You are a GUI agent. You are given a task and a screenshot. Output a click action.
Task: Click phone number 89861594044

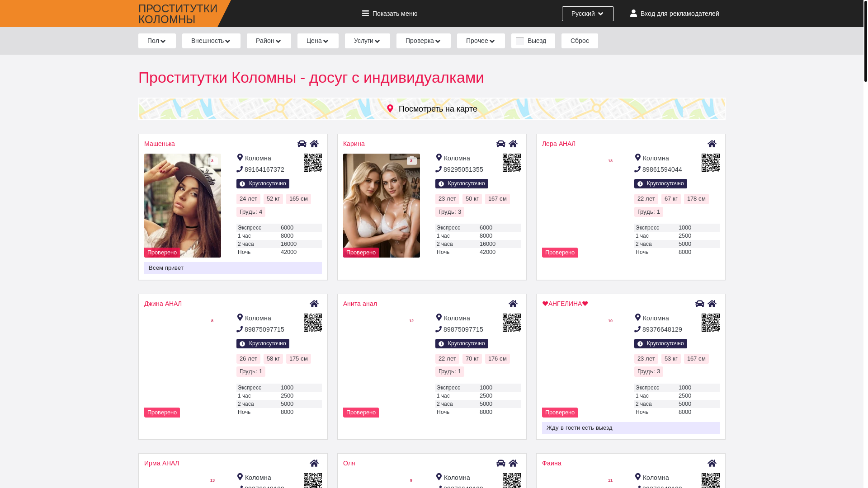point(662,169)
